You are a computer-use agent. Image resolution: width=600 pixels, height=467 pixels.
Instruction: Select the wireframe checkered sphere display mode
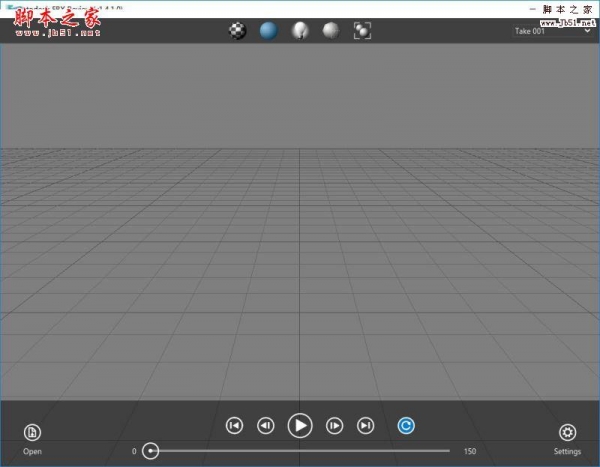(x=237, y=30)
